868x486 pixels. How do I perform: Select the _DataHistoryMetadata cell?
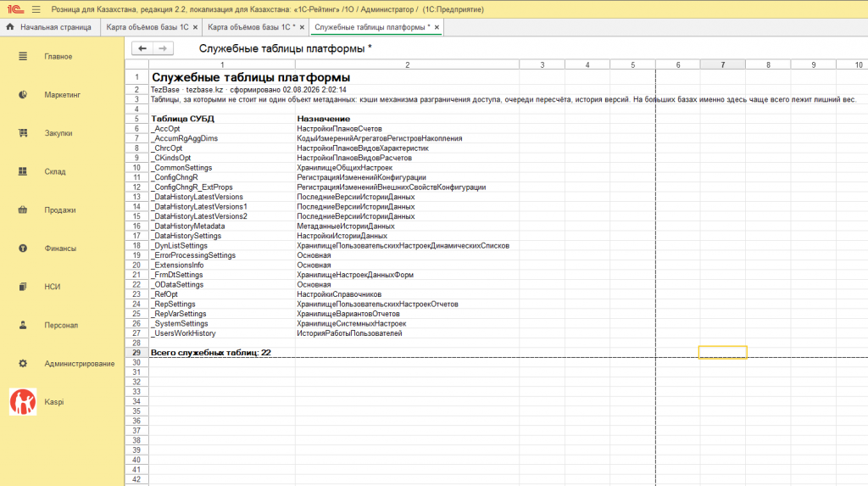tap(222, 226)
